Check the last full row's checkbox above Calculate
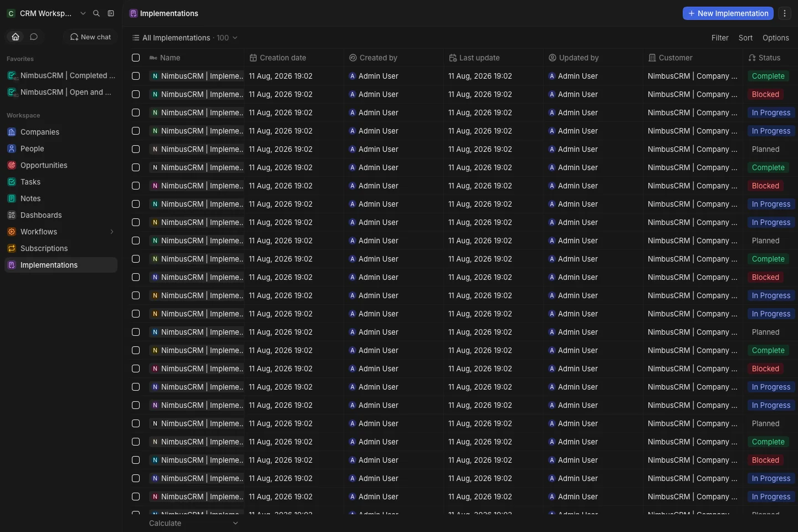 point(136,497)
